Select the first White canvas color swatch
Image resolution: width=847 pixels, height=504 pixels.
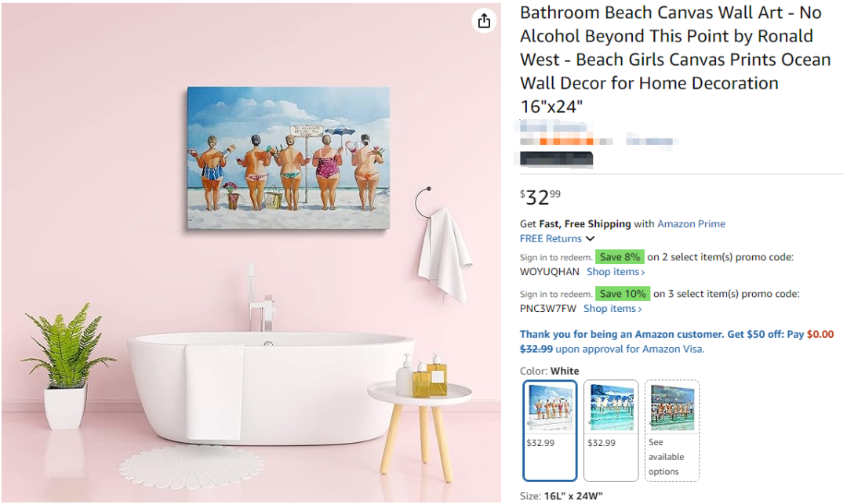(x=549, y=430)
